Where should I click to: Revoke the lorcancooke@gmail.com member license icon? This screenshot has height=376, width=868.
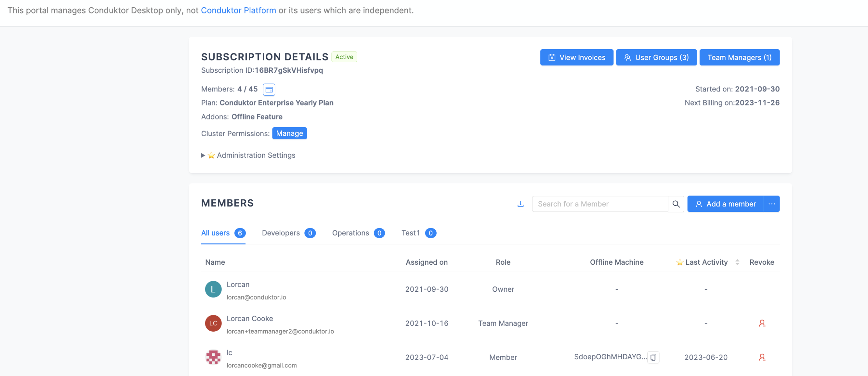coord(762,357)
